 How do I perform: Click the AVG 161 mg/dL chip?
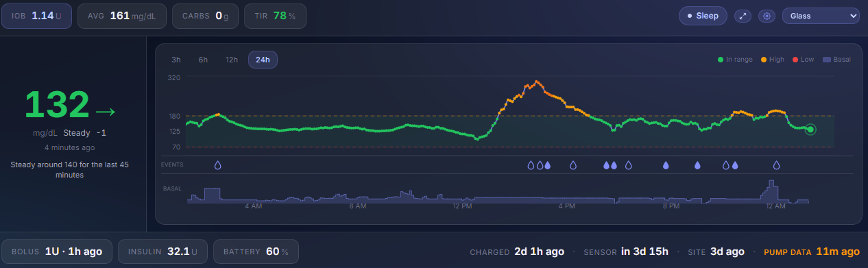point(122,16)
